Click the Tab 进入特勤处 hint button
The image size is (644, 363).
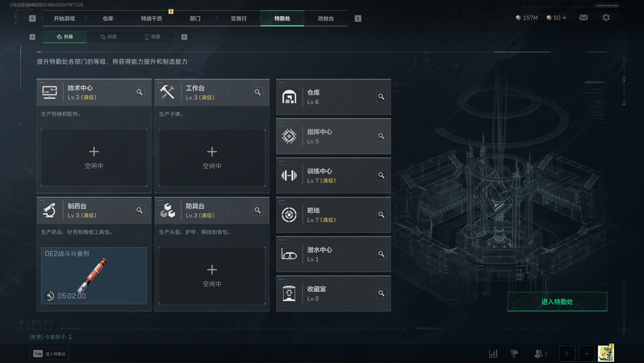[49, 353]
